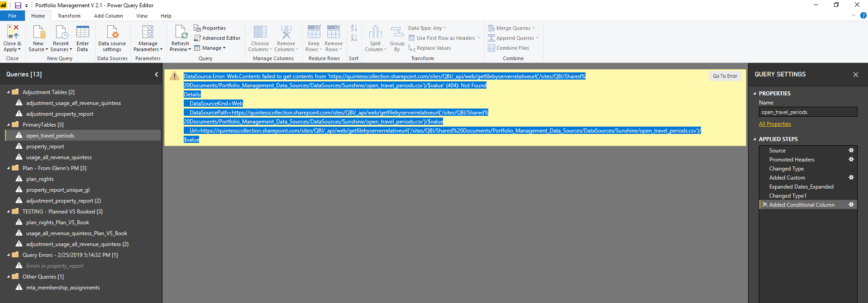868x303 pixels.
Task: Collapse the APPLIED STEPS section
Action: 755,139
